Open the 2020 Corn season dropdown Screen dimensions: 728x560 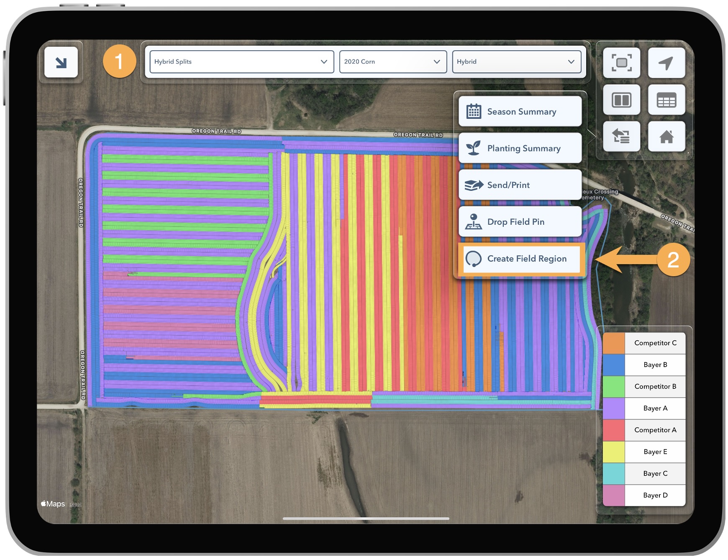tap(393, 62)
